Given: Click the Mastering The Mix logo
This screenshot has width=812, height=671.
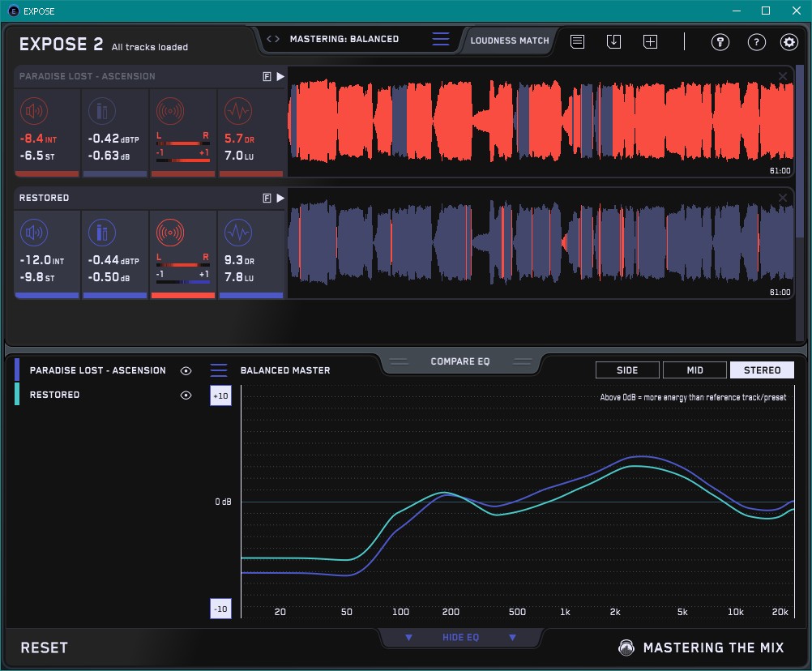Looking at the screenshot, I should pos(626,647).
